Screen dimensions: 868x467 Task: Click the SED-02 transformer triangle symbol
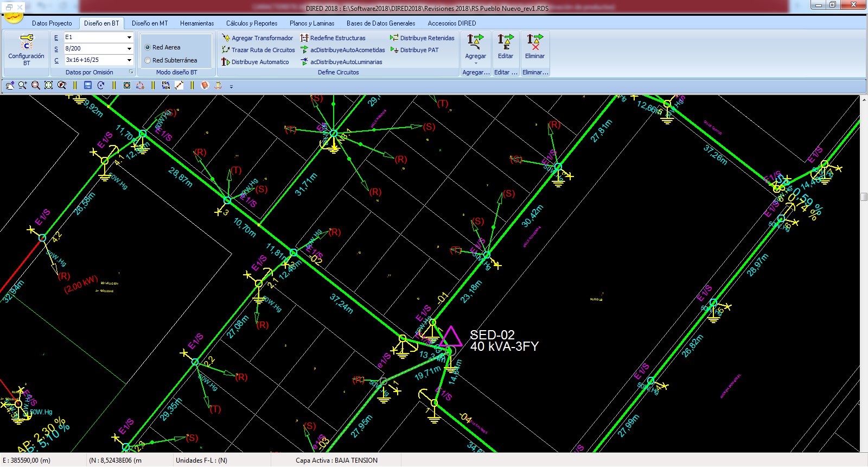click(450, 338)
